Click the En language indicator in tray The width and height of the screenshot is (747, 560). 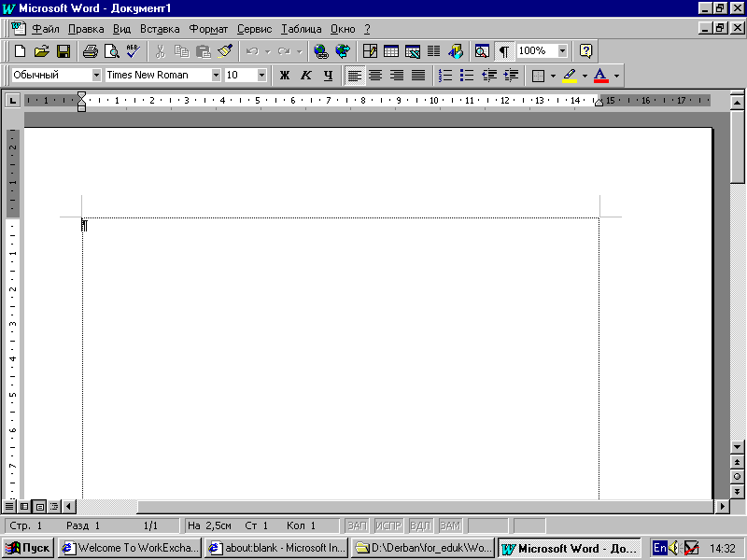coord(659,548)
